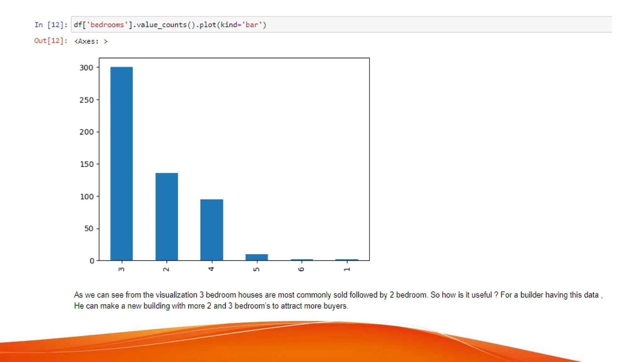Click the x-axis tick label 3

pyautogui.click(x=122, y=269)
